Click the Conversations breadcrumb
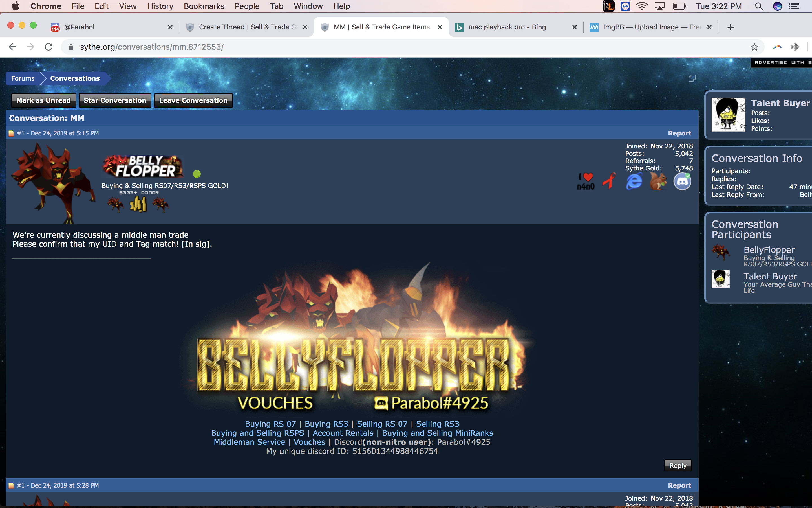The image size is (812, 508). (75, 78)
